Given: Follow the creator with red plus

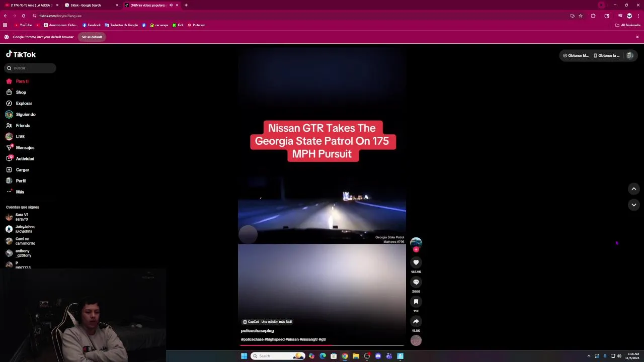Looking at the screenshot, I should click(416, 249).
